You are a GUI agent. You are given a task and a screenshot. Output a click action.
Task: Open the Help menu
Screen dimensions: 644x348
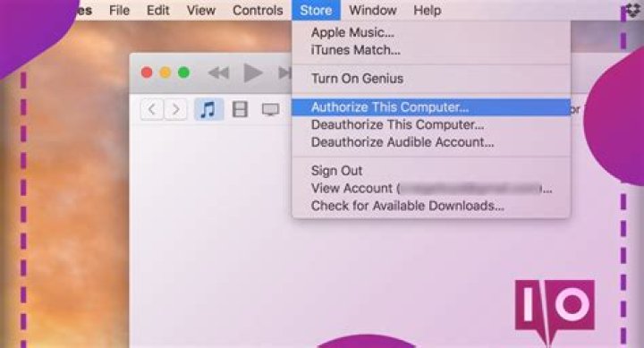pyautogui.click(x=428, y=10)
